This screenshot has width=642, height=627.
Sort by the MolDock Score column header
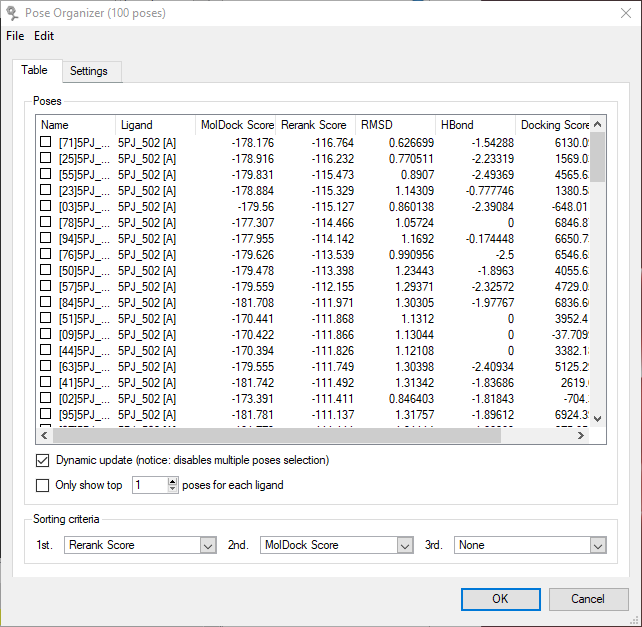coord(235,125)
